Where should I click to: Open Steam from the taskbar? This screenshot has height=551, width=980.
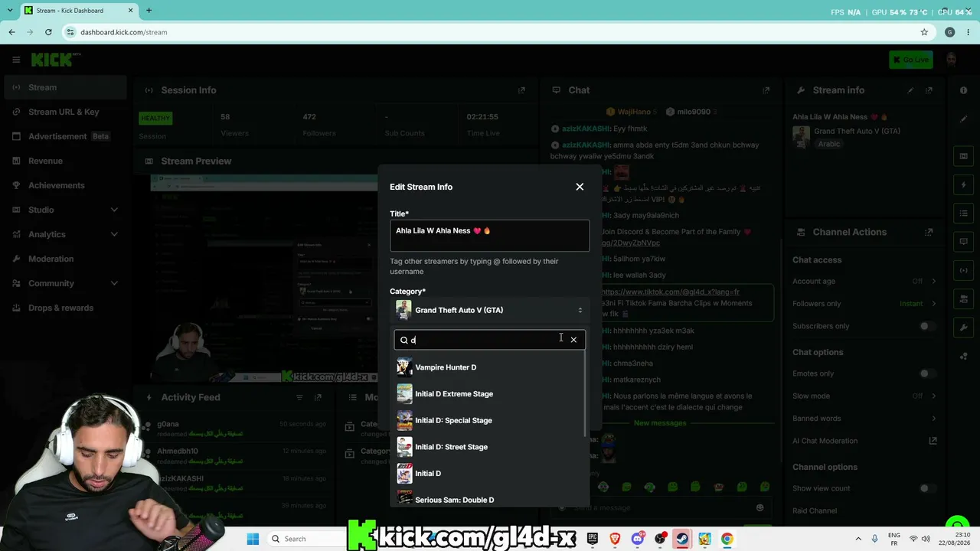click(681, 539)
